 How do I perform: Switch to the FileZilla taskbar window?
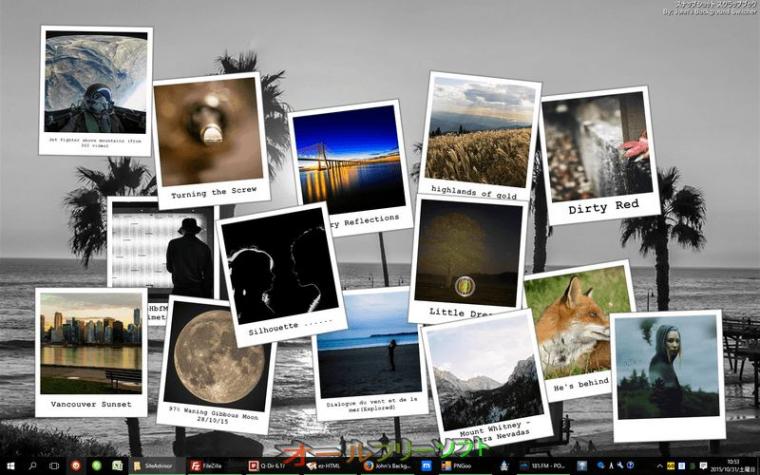[x=215, y=466]
